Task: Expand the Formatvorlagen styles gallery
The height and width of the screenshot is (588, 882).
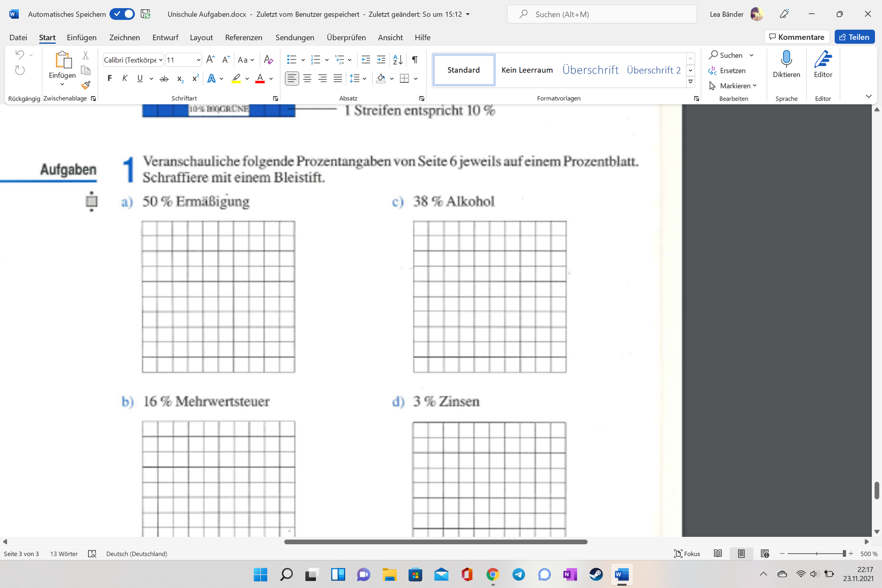Action: [x=691, y=82]
